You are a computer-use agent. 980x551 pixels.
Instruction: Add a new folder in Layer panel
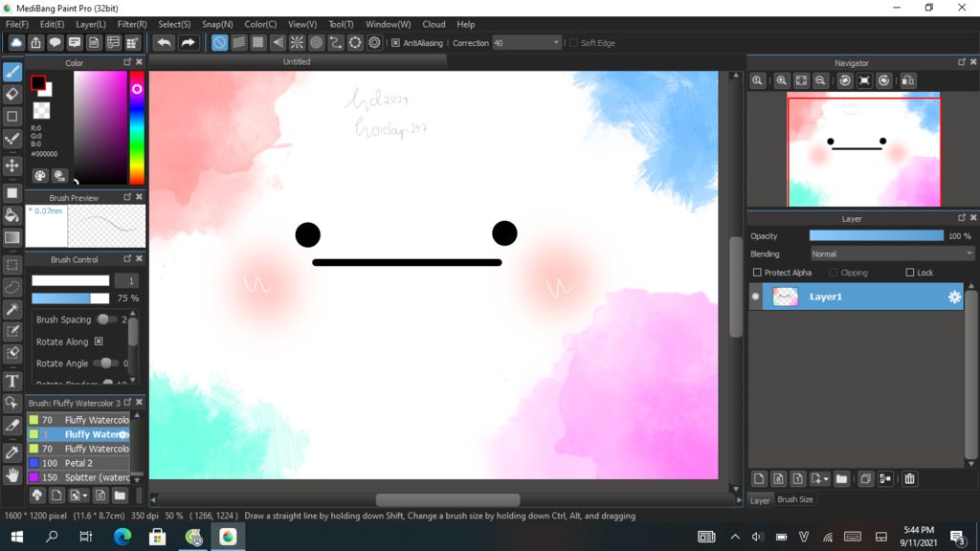coord(841,479)
